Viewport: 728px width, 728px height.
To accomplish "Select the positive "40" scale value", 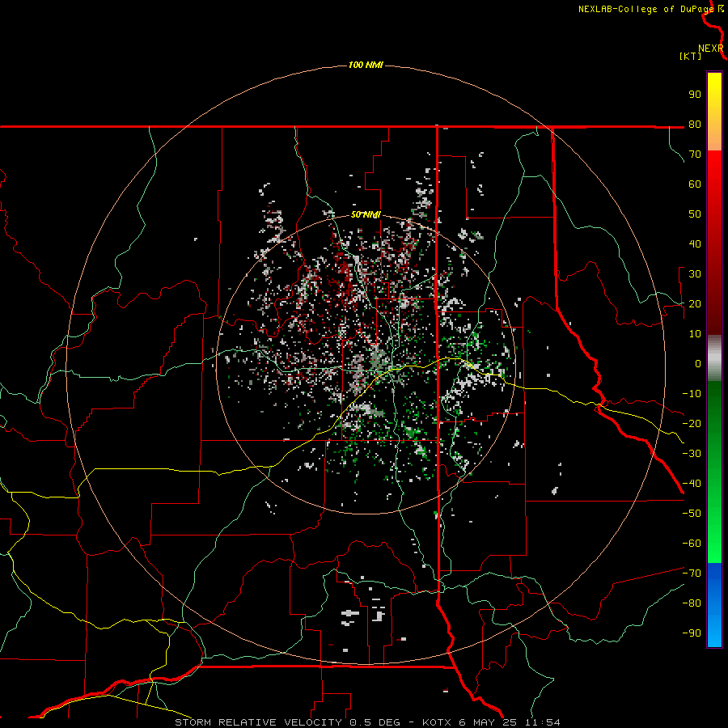I will 695,243.
